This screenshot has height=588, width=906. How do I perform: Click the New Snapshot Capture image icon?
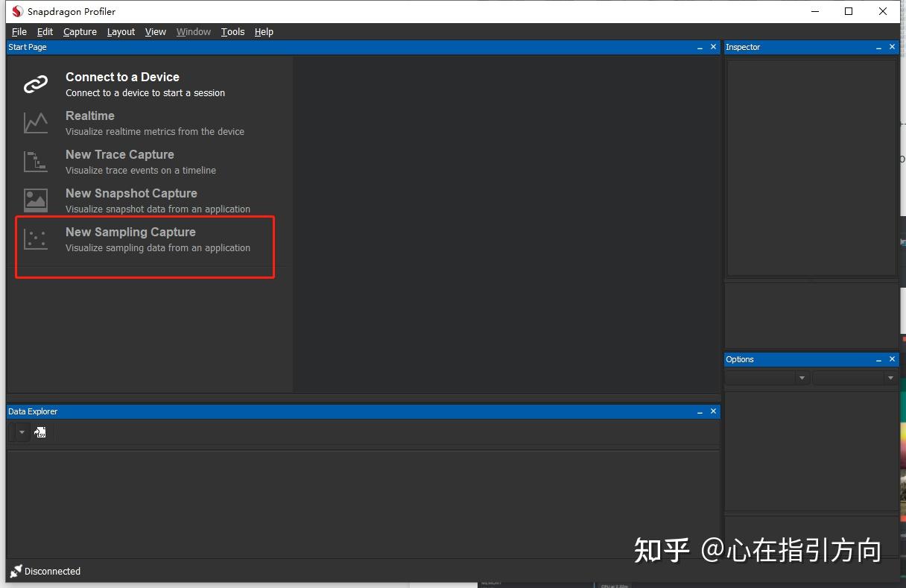[x=35, y=200]
